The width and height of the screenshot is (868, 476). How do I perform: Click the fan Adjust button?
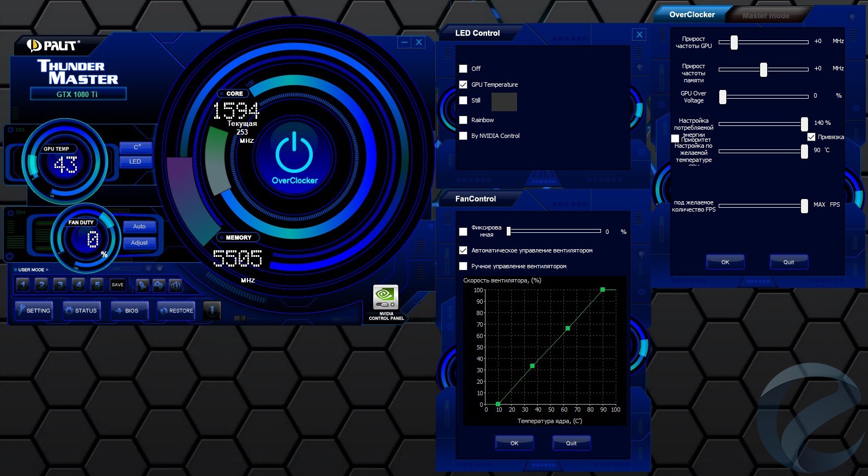139,243
